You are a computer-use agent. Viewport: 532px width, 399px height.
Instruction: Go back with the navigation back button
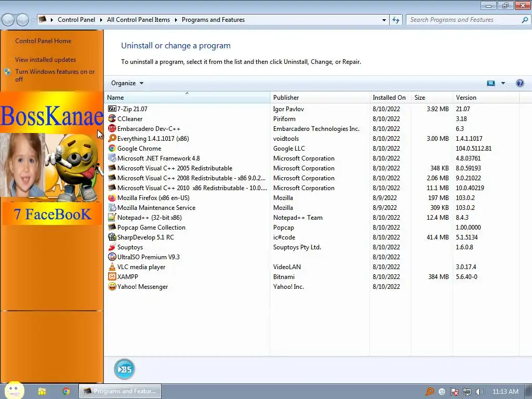pyautogui.click(x=8, y=20)
